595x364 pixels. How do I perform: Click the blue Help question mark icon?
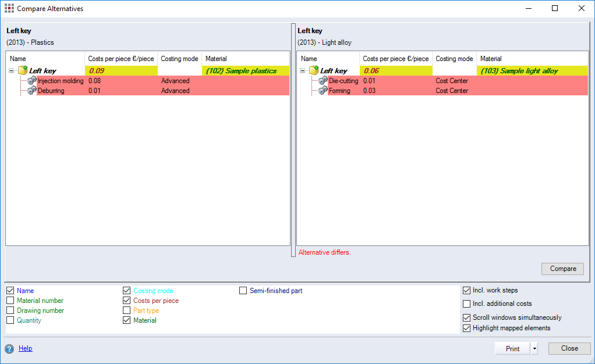tap(10, 348)
